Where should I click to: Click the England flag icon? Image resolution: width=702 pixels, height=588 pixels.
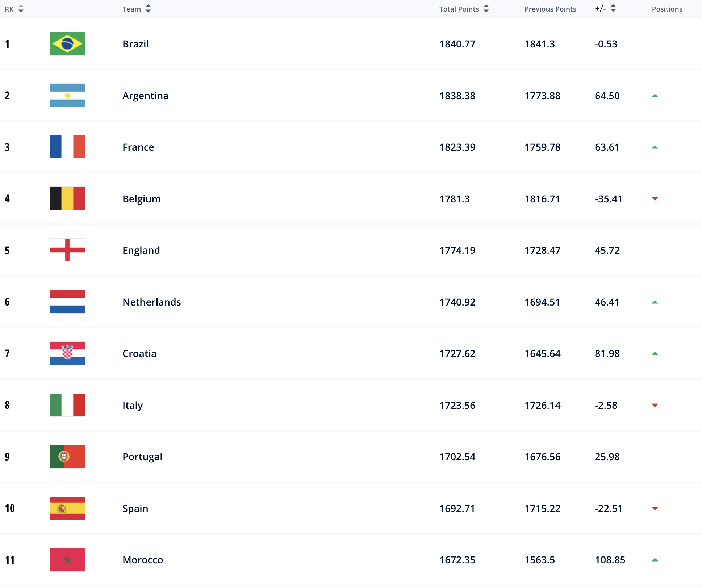click(67, 250)
